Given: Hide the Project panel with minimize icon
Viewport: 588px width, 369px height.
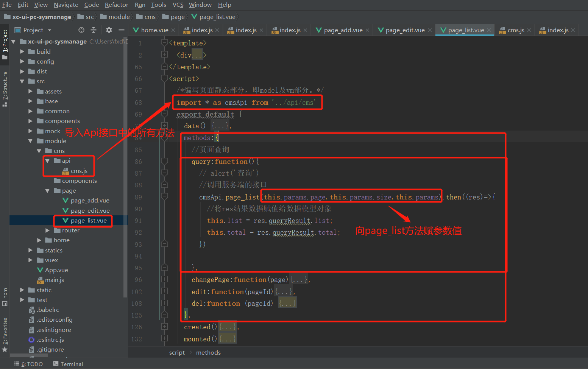Looking at the screenshot, I should [121, 30].
